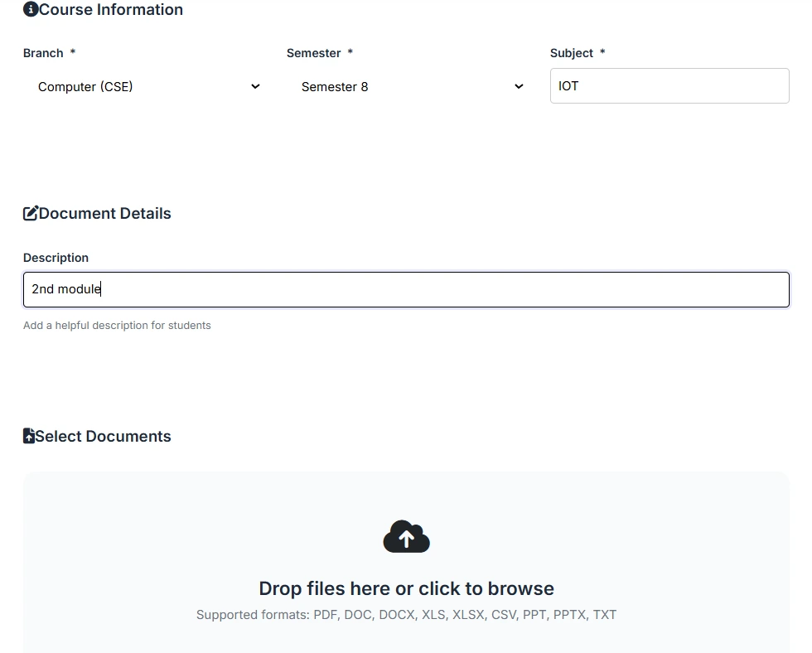812x653 pixels.
Task: Click the file upload icon beside Select Documents
Action: click(29, 437)
